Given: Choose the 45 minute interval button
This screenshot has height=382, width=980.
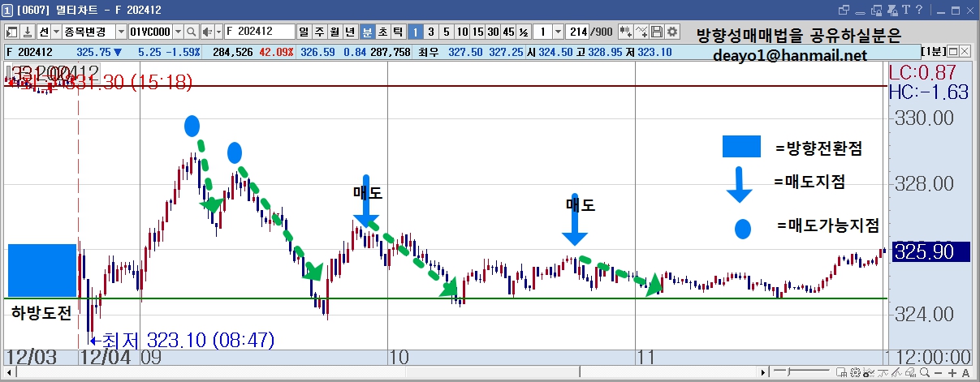Looking at the screenshot, I should point(508,32).
